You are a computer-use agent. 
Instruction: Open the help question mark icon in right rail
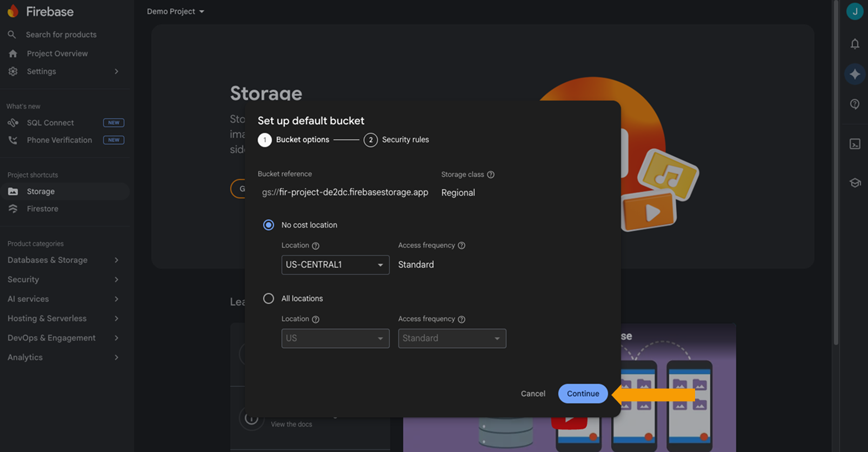pos(854,104)
